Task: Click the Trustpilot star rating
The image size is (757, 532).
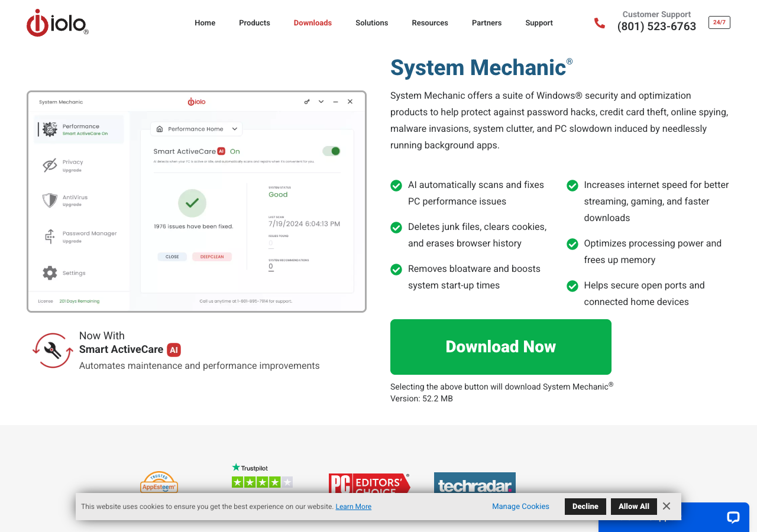Action: (x=262, y=482)
